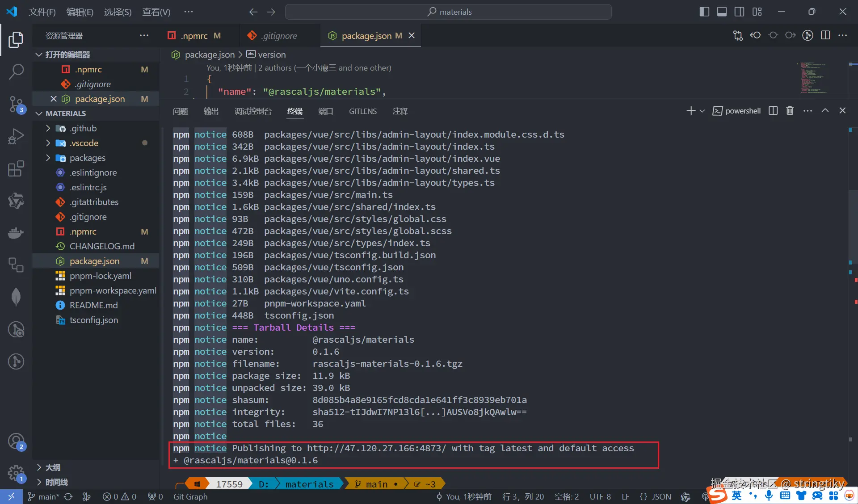Kill terminal with trash icon

[790, 111]
